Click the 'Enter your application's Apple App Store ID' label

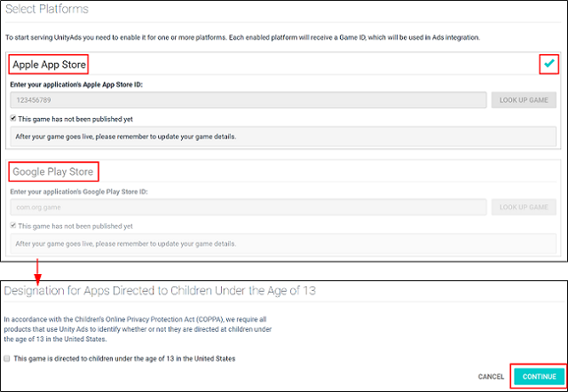click(x=76, y=84)
